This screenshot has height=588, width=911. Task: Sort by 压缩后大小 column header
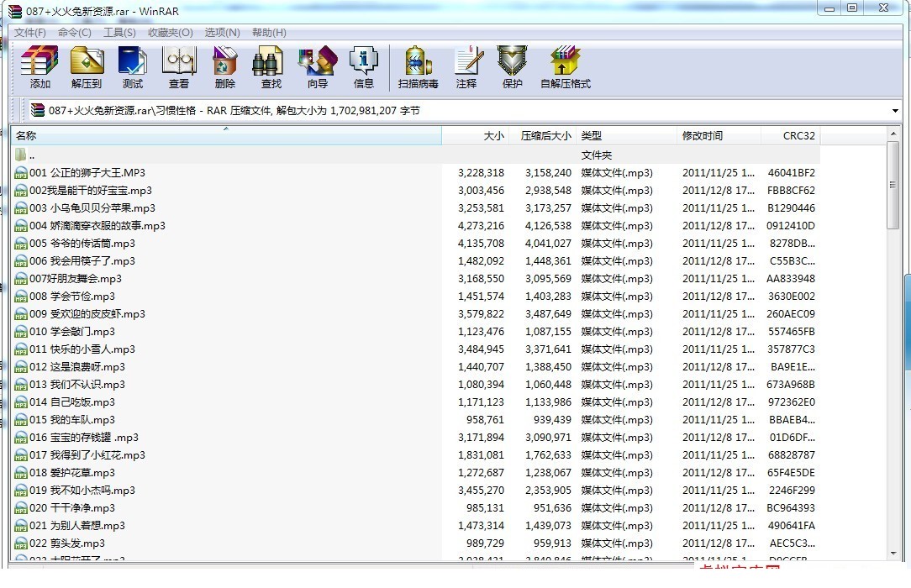tap(543, 136)
